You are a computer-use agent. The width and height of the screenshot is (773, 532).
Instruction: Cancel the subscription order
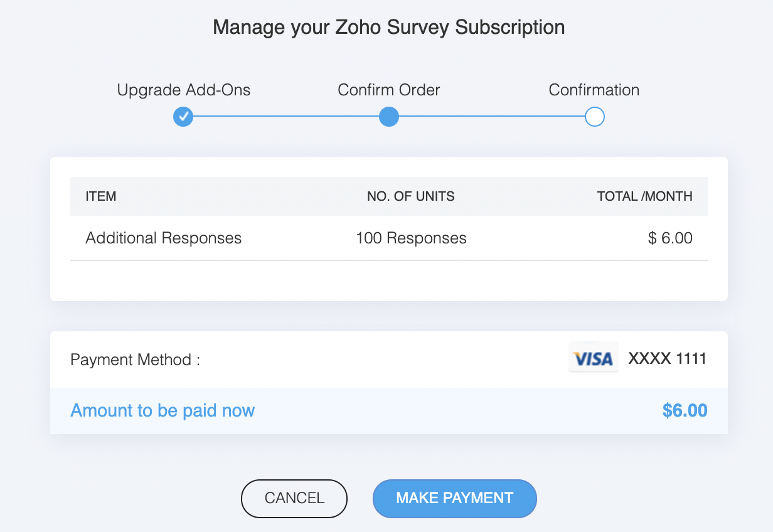click(x=294, y=498)
